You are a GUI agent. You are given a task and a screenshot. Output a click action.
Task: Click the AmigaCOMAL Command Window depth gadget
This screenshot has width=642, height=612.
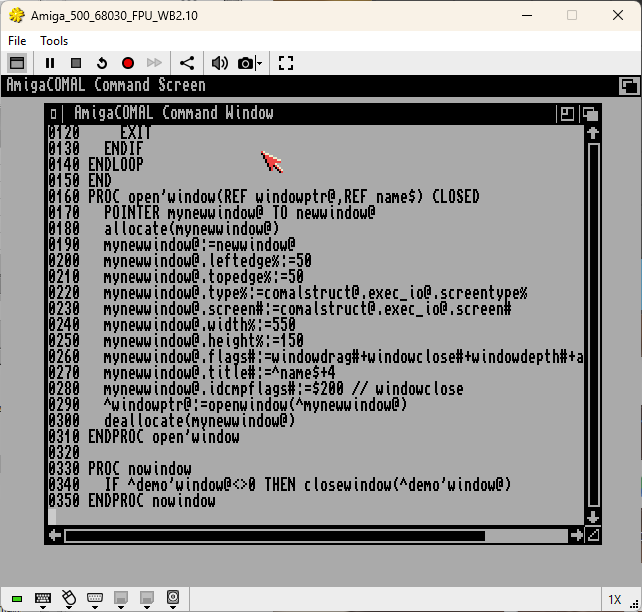[590, 113]
